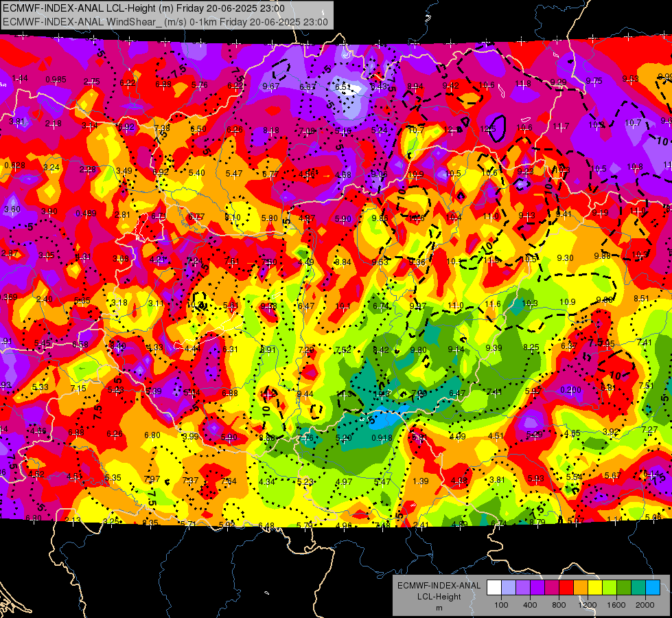This screenshot has height=618, width=672.
Task: Click the pale lavender legend swatch
Action: pos(508,588)
